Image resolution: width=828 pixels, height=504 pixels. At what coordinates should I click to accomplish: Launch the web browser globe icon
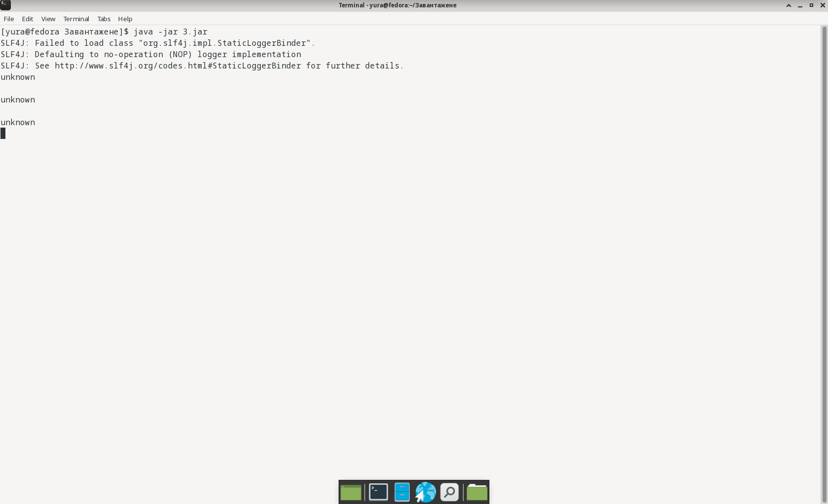425,492
